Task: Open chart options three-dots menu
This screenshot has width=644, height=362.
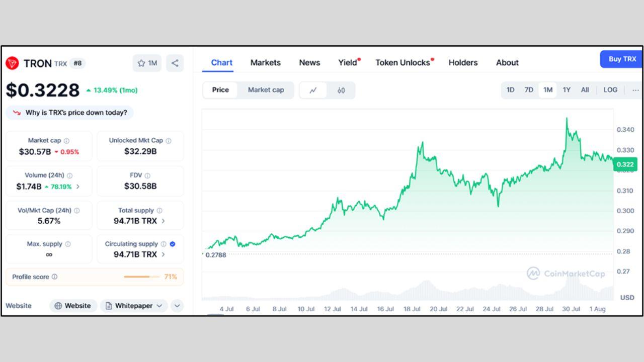Action: 635,90
